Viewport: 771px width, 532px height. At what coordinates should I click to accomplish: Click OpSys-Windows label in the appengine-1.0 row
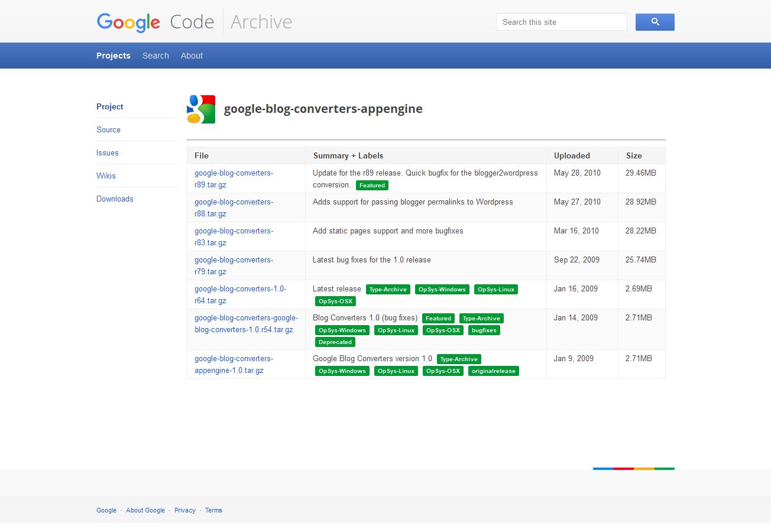[x=342, y=371]
